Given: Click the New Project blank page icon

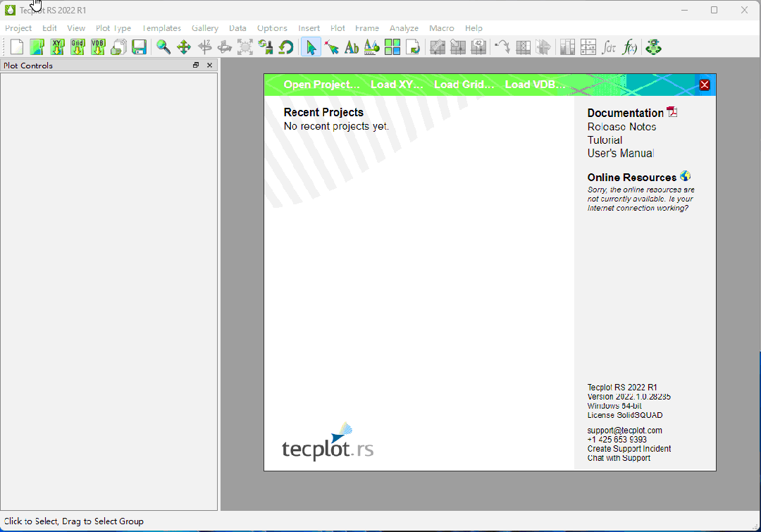Looking at the screenshot, I should (17, 47).
